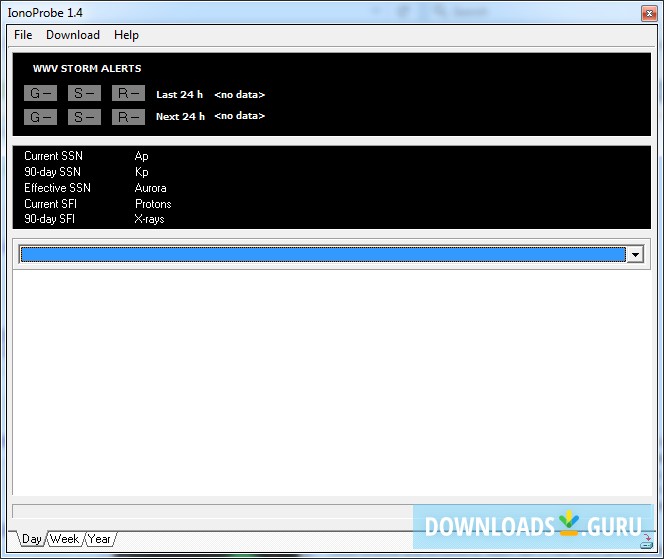Click the G indicator in Last 24 h row
The image size is (664, 559).
[x=41, y=93]
